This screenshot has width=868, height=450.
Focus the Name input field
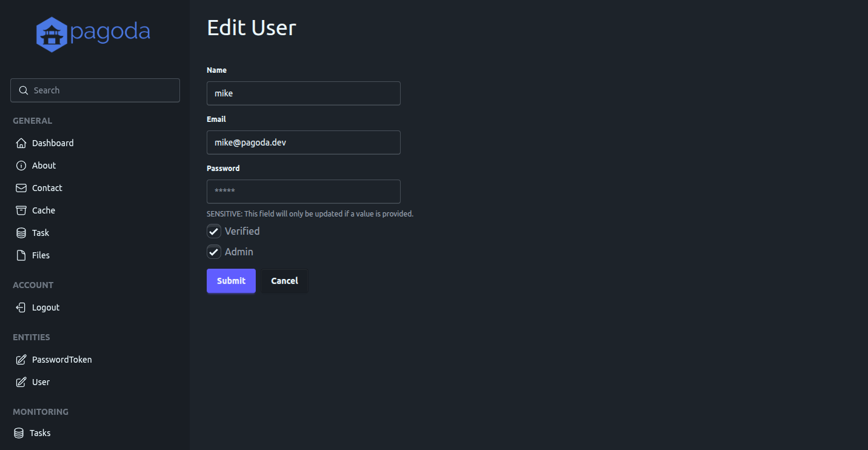coord(303,93)
